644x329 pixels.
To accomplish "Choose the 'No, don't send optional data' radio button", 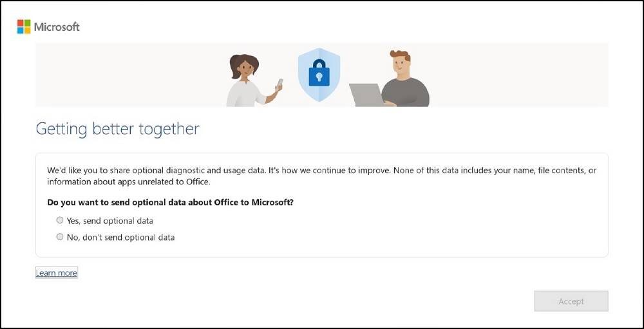I will click(60, 237).
